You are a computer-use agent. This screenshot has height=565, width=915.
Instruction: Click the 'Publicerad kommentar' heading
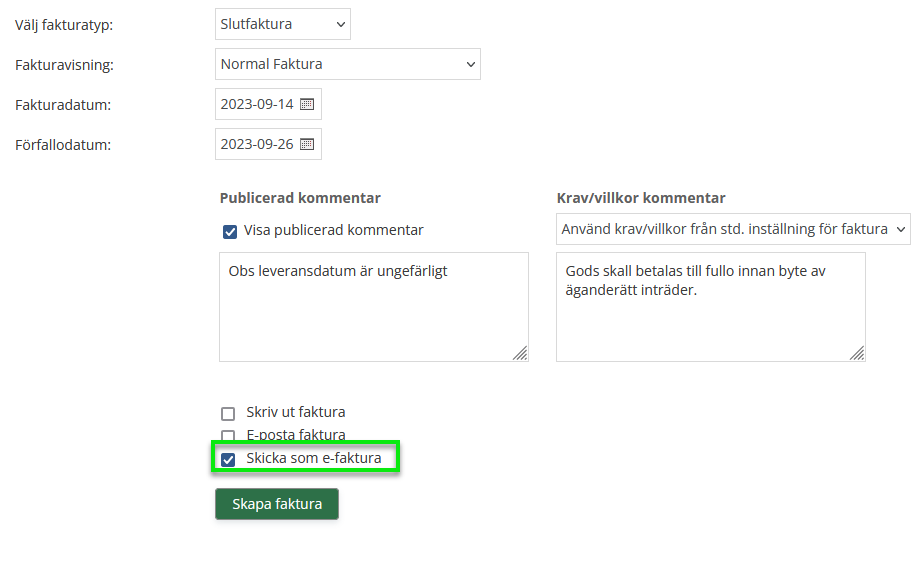tap(300, 198)
